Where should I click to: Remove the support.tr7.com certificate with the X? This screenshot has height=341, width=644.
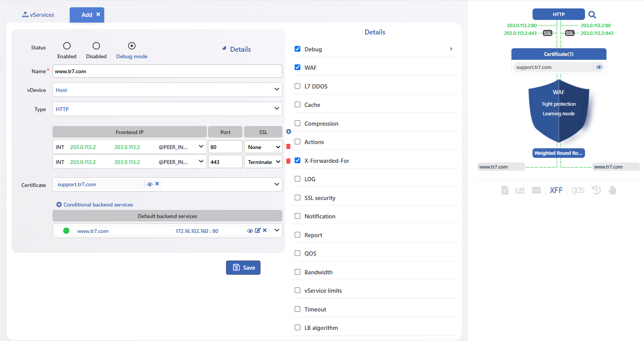(157, 184)
